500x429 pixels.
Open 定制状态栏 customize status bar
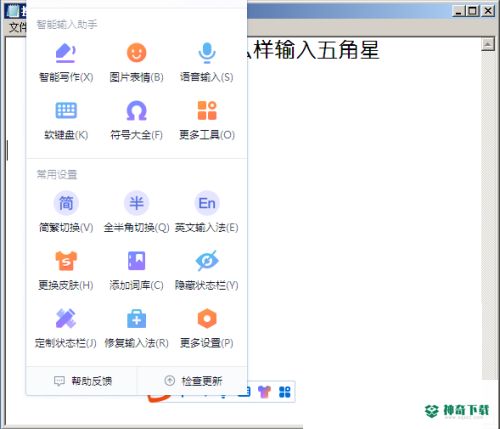click(x=66, y=328)
